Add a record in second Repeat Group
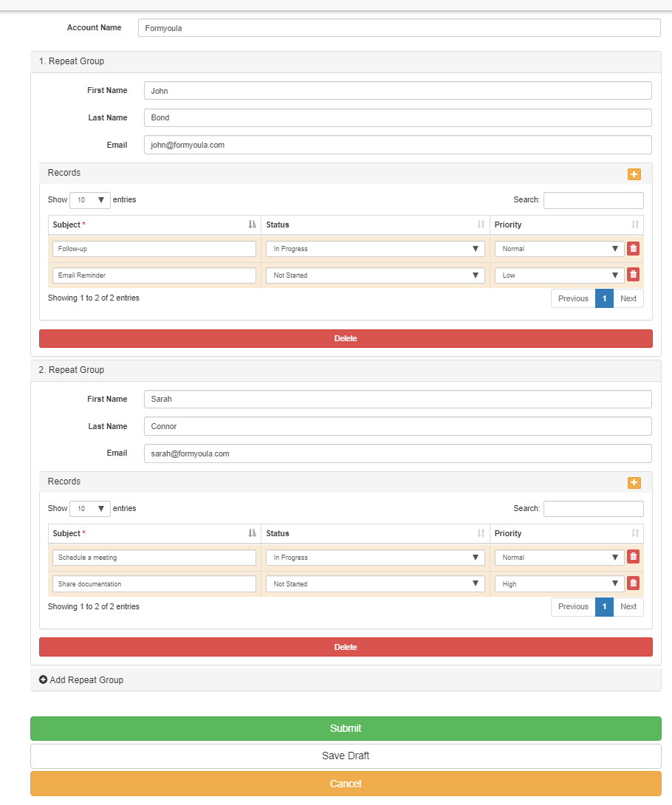 (x=634, y=482)
